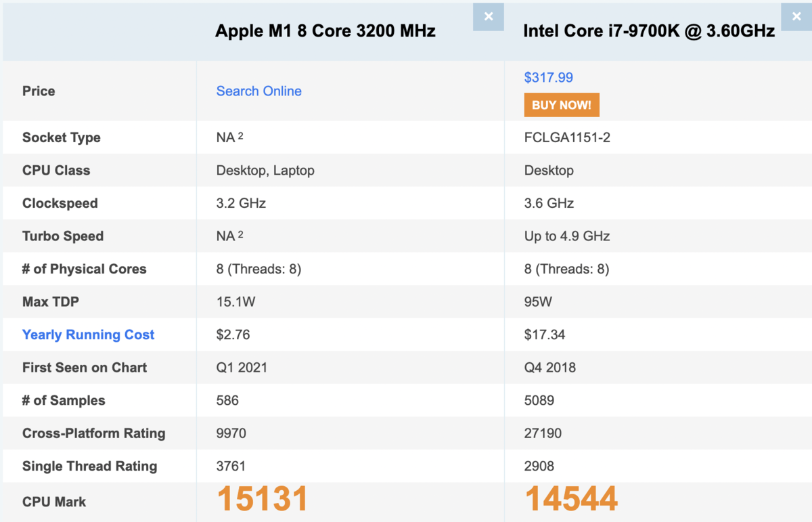The width and height of the screenshot is (812, 522).
Task: Click the Cross-Platform Rating label
Action: pos(93,433)
